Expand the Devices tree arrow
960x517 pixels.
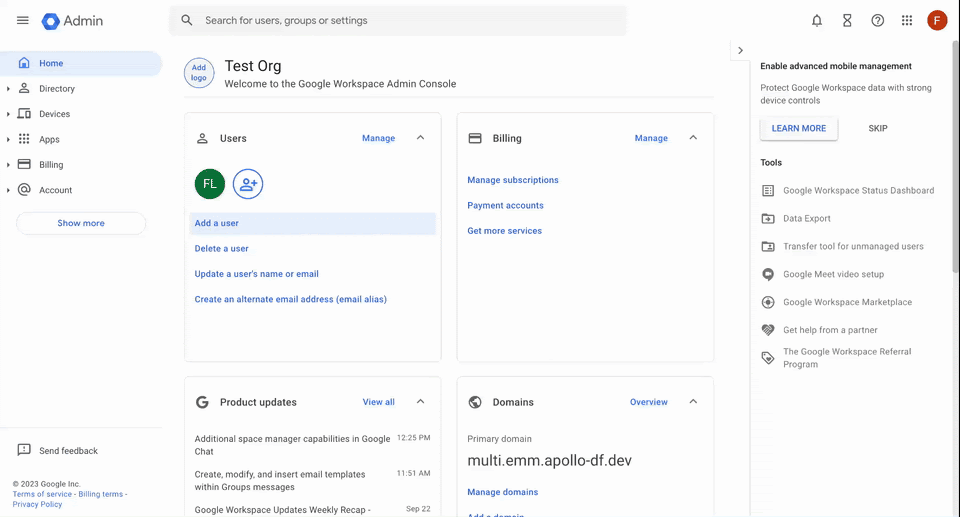(8, 114)
